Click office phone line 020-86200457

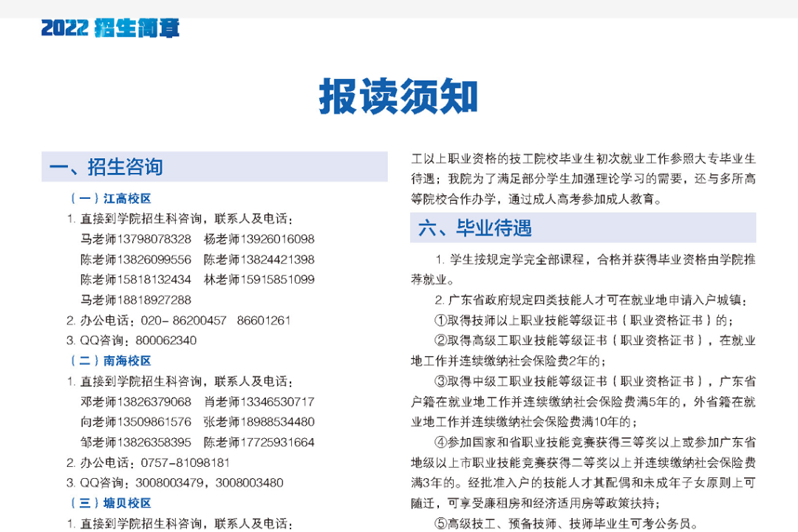tap(178, 320)
